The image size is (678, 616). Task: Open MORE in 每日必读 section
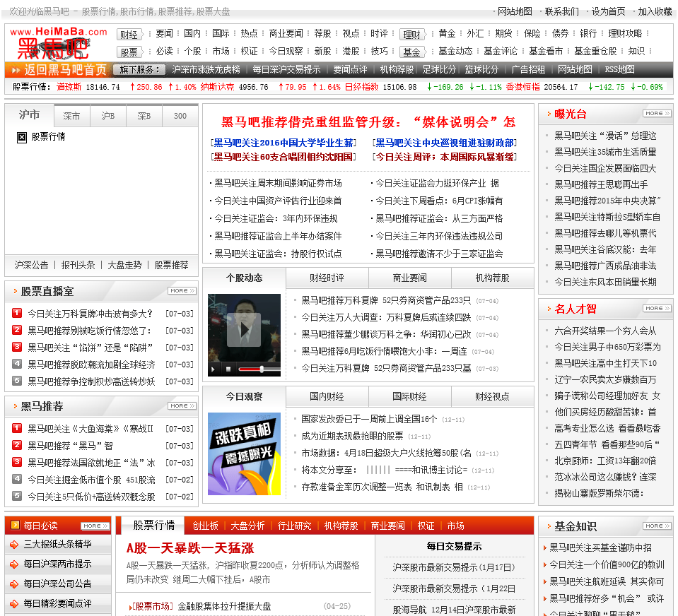coord(95,526)
